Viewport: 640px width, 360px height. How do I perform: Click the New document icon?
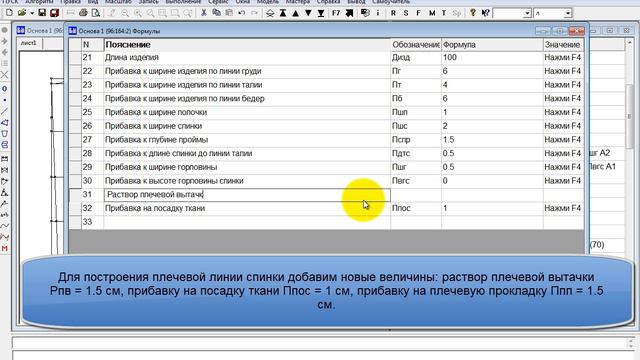[x=9, y=13]
